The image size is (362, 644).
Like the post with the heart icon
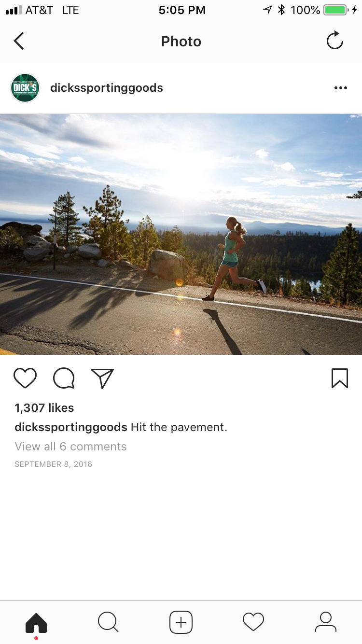(25, 378)
